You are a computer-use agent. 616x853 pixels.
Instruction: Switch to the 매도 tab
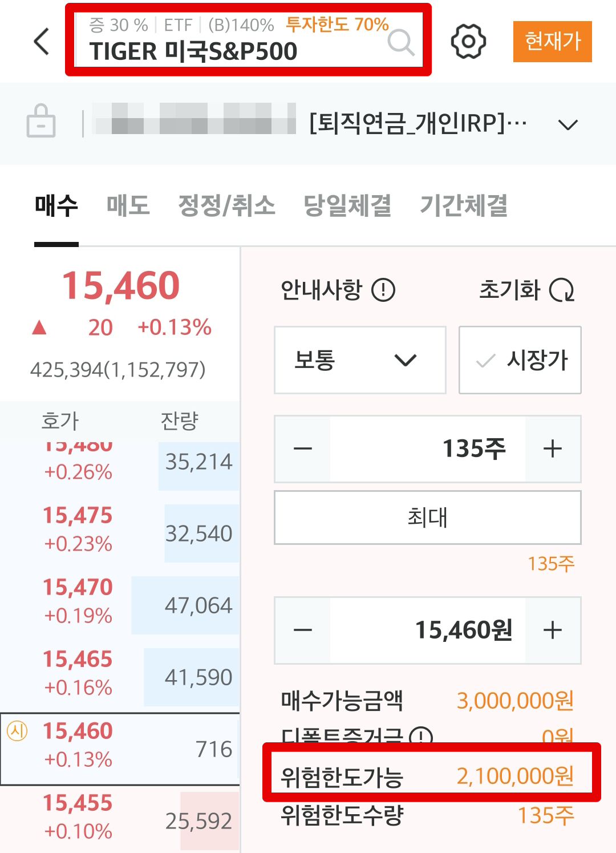point(128,205)
